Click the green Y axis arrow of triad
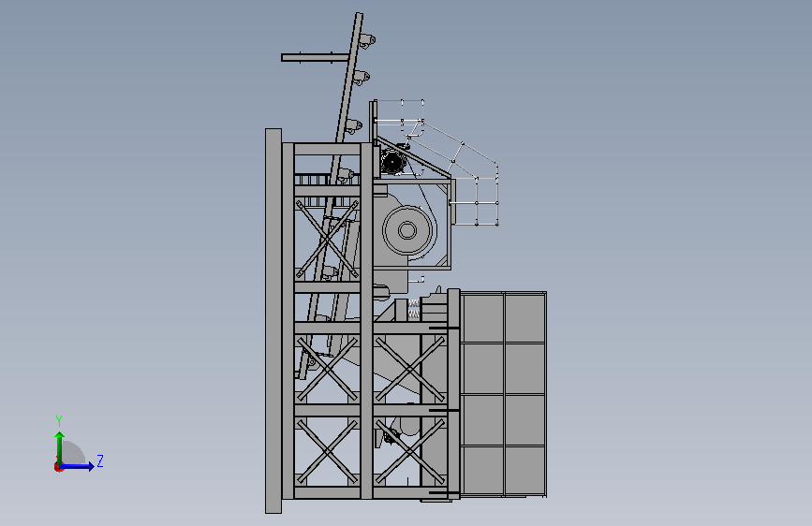Screen dimensions: 812x526 tap(60, 448)
